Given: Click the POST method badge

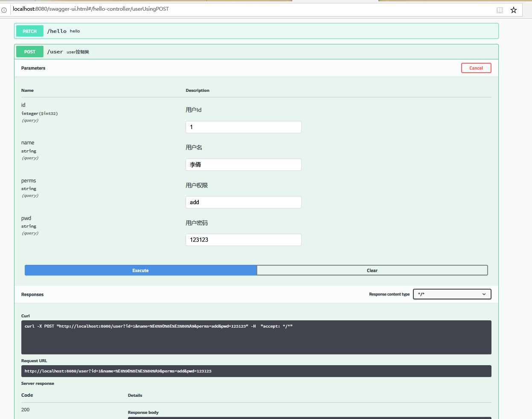Looking at the screenshot, I should pyautogui.click(x=30, y=52).
